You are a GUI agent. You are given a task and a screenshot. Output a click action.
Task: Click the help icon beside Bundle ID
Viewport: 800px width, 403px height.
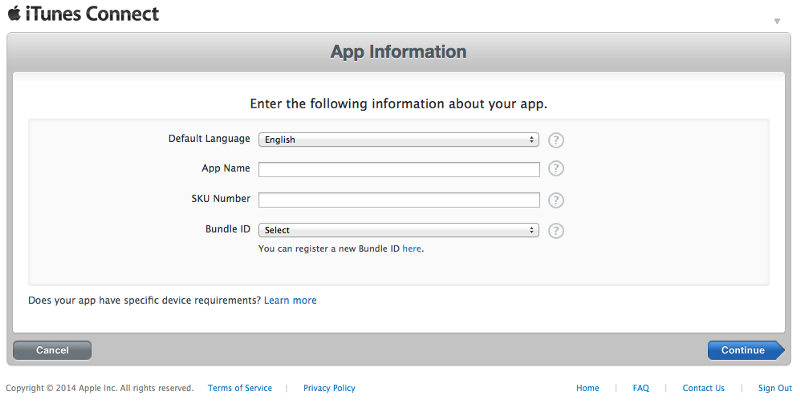pyautogui.click(x=556, y=231)
